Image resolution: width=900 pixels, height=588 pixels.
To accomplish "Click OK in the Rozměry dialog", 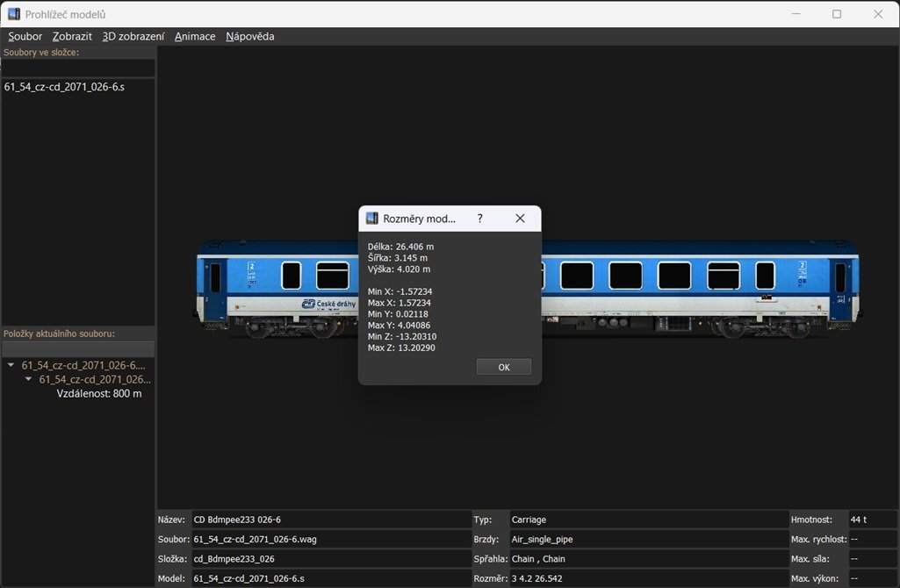I will [503, 367].
